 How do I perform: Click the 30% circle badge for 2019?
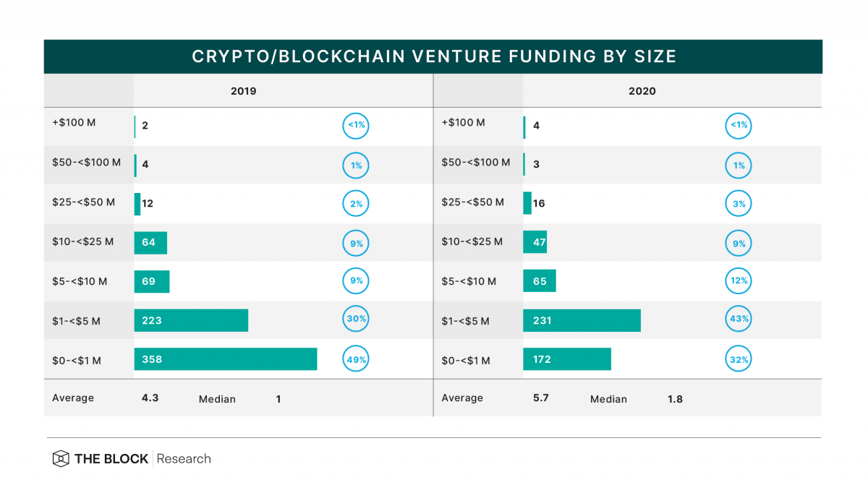355,320
